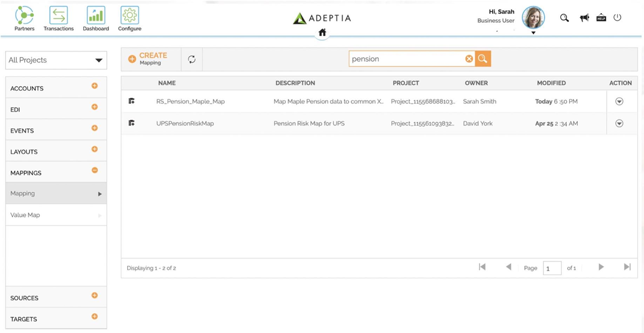The image size is (644, 333).
Task: Click the orange search button
Action: 483,59
